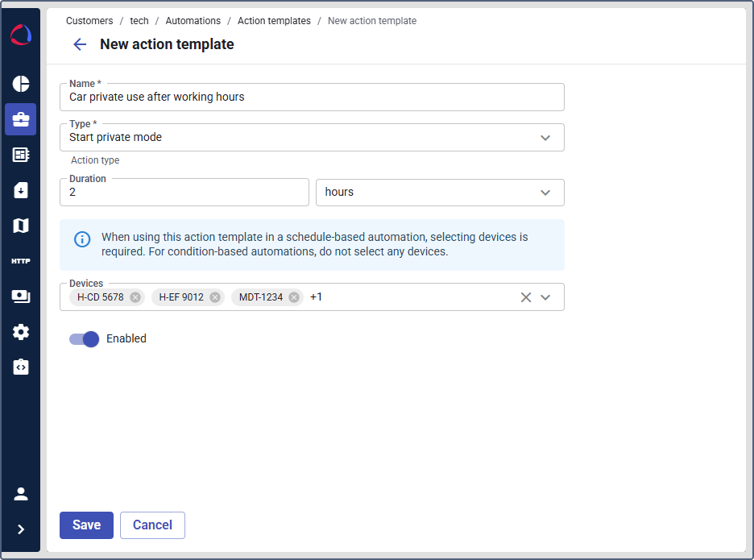Save the new action template
Screen dimensions: 754x560
tap(86, 525)
